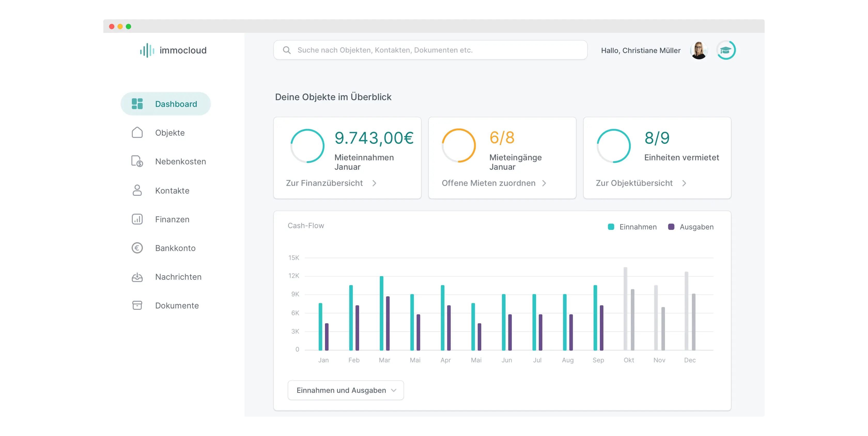Toggle the Ausgaben legend entry
868x436 pixels.
(691, 227)
